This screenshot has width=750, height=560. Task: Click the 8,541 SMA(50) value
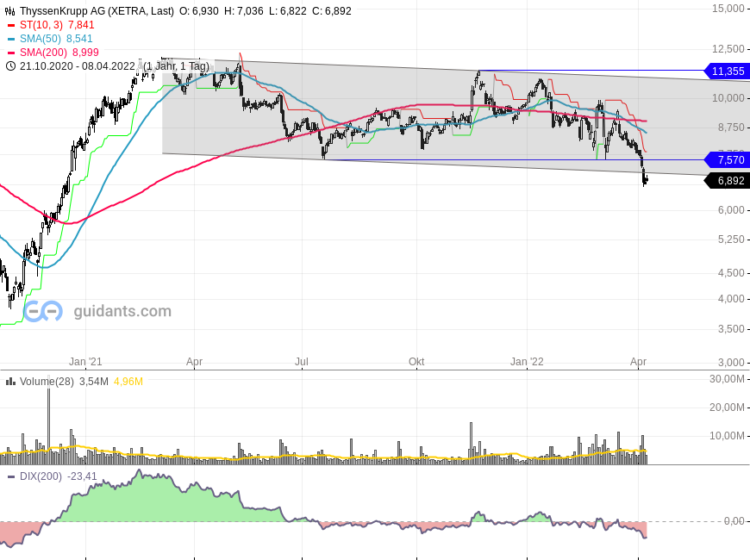pos(79,39)
